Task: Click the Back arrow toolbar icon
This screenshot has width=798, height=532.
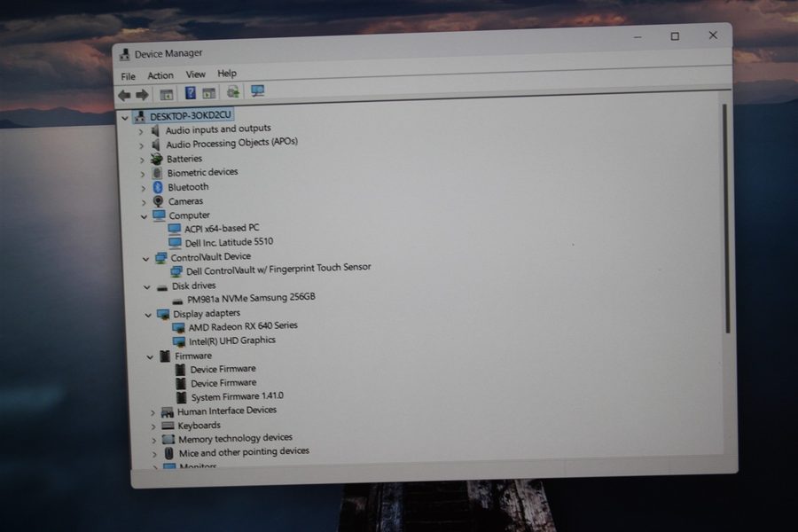Action: point(124,95)
